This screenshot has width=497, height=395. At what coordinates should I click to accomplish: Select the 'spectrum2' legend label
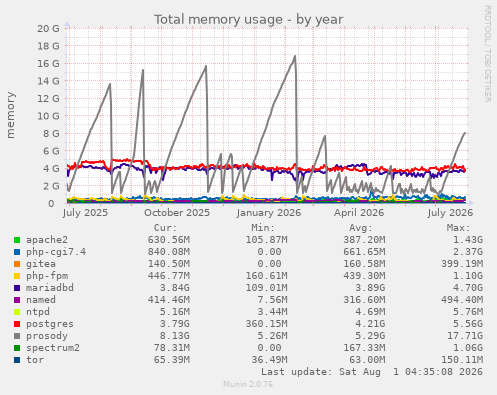coord(53,348)
